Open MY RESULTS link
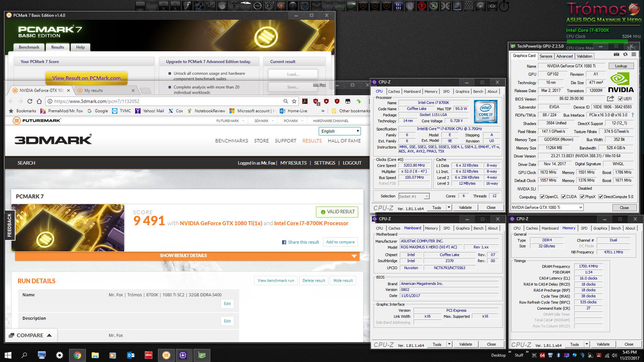The width and height of the screenshot is (644, 362). [293, 163]
